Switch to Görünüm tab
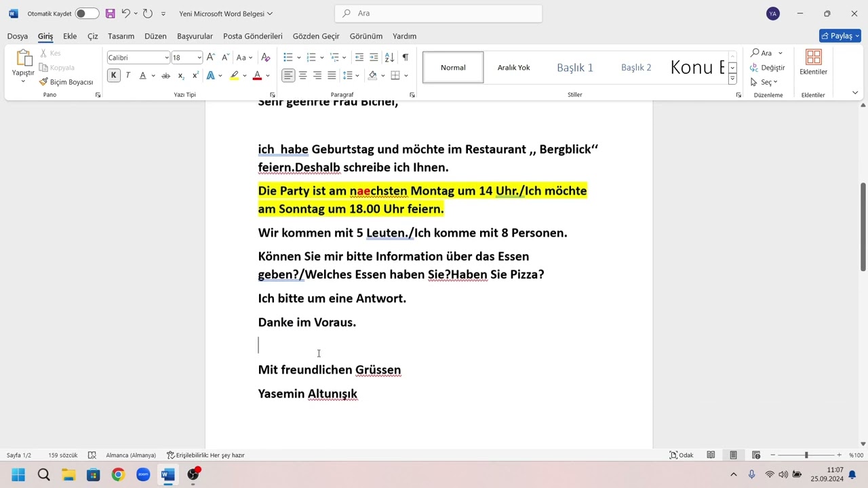Viewport: 868px width, 488px height. click(366, 36)
